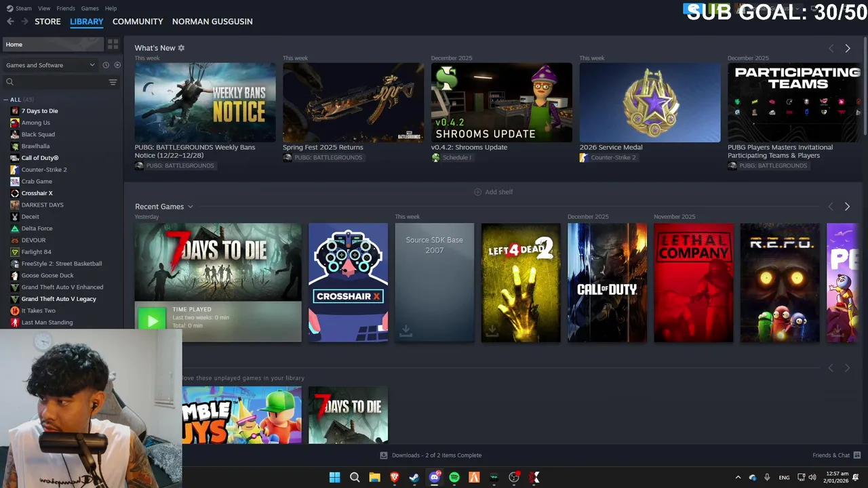Screen dimensions: 868x488
Task: Open Shrooms Update news thumbnail
Action: tap(502, 102)
